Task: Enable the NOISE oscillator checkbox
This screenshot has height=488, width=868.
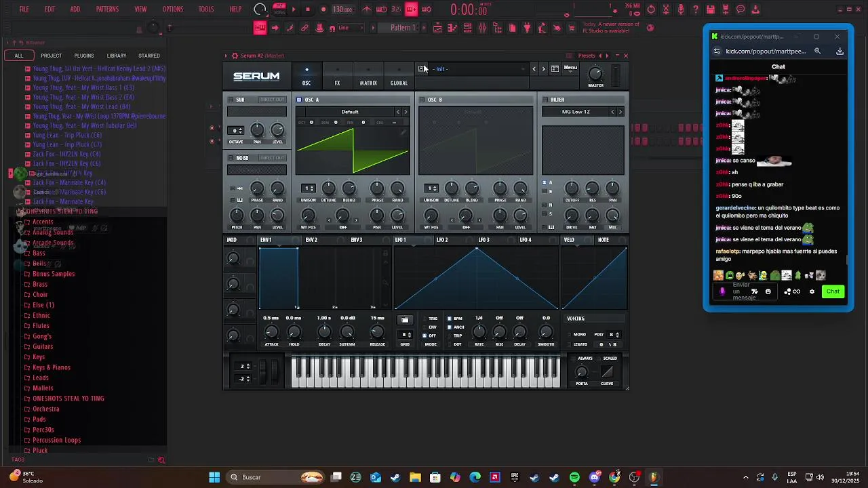Action: click(x=231, y=158)
